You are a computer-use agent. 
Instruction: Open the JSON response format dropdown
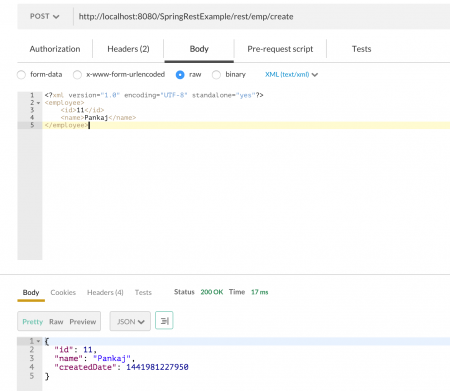tap(130, 321)
